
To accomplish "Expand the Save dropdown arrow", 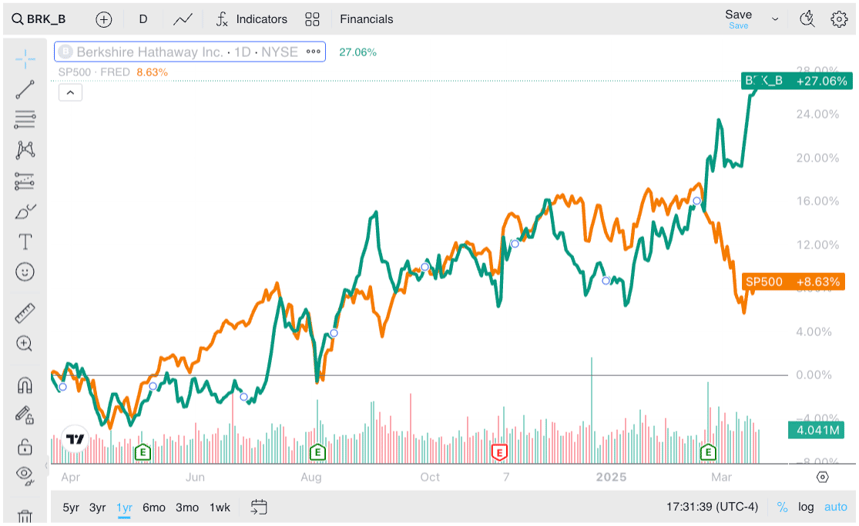I will pyautogui.click(x=775, y=19).
